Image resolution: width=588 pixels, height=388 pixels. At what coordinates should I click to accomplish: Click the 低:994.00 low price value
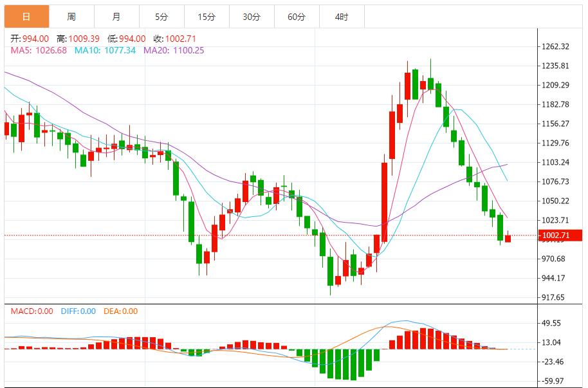point(126,39)
